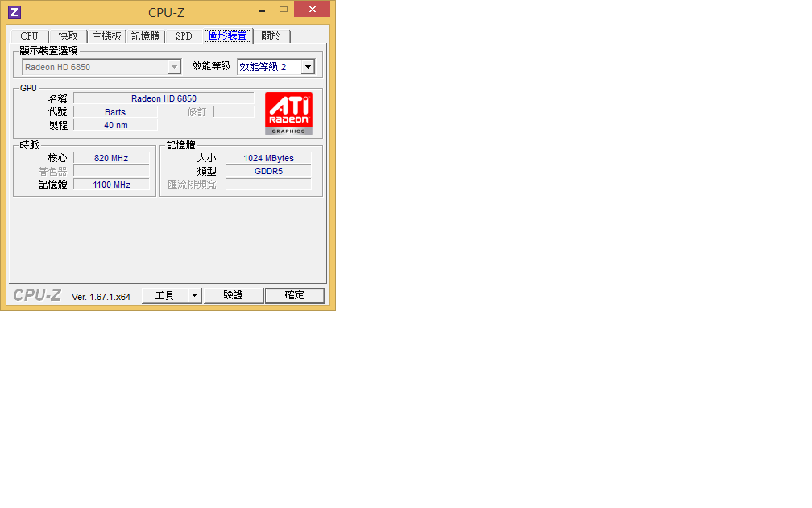Expand the 效能等級 2 dropdown
This screenshot has width=812, height=508.
point(276,67)
